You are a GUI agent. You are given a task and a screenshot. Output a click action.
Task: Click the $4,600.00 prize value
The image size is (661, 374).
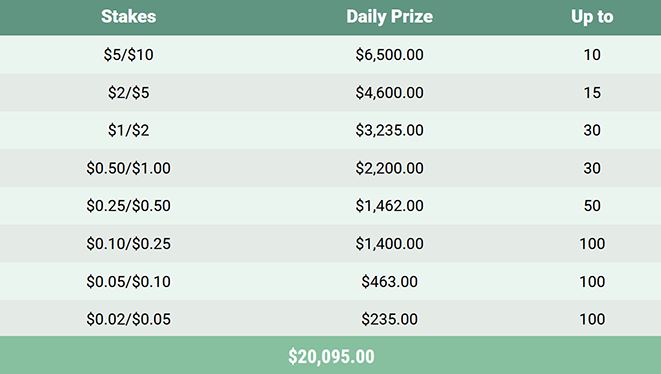point(390,92)
